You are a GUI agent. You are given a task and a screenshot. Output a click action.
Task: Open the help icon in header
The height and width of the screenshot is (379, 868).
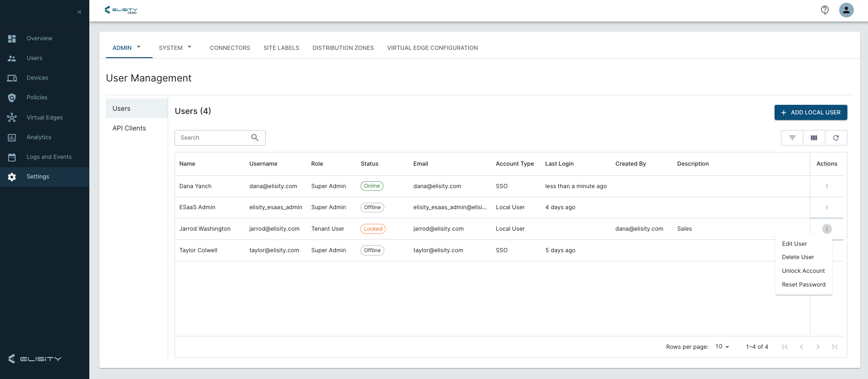pos(824,10)
